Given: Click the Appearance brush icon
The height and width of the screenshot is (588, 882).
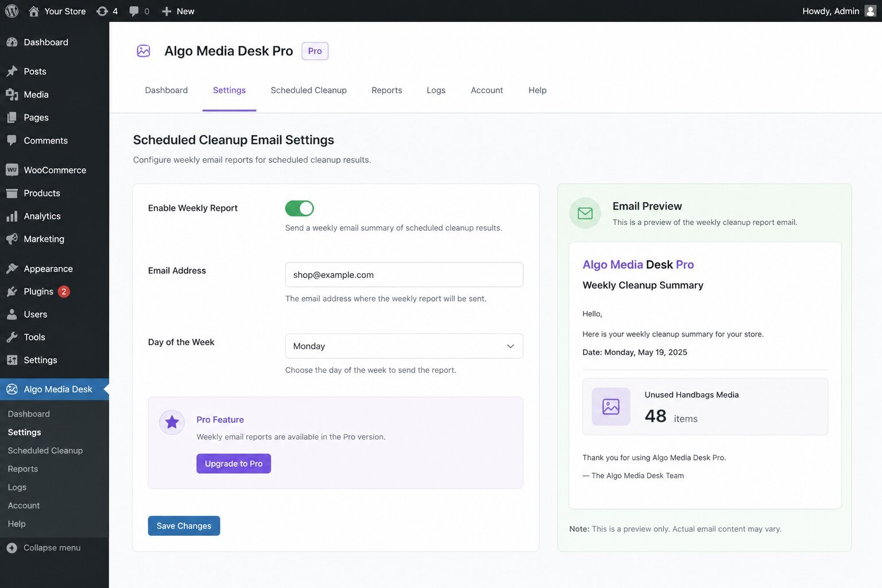Looking at the screenshot, I should click(x=12, y=268).
